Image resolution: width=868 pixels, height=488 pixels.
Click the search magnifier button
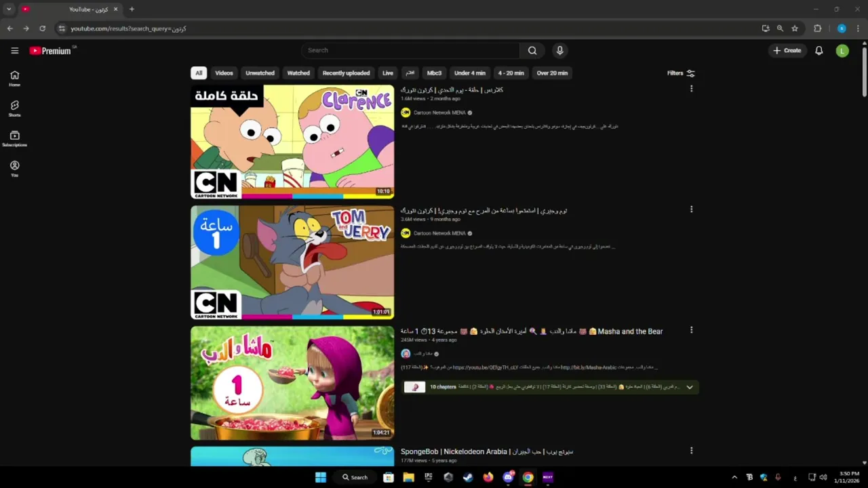[532, 50]
